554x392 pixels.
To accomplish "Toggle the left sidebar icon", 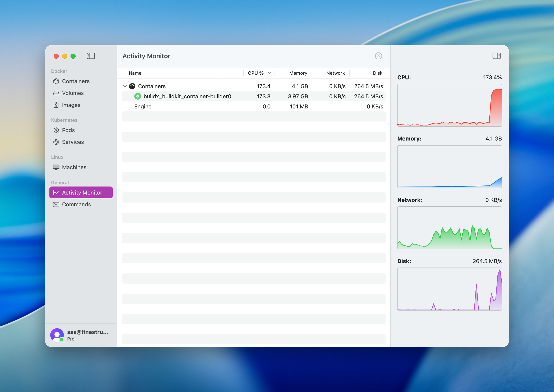I will (x=91, y=56).
